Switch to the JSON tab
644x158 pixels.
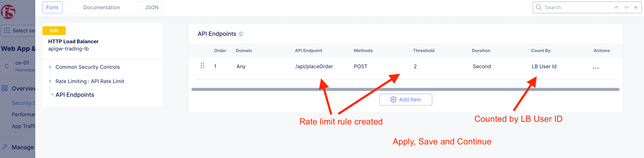pos(152,8)
